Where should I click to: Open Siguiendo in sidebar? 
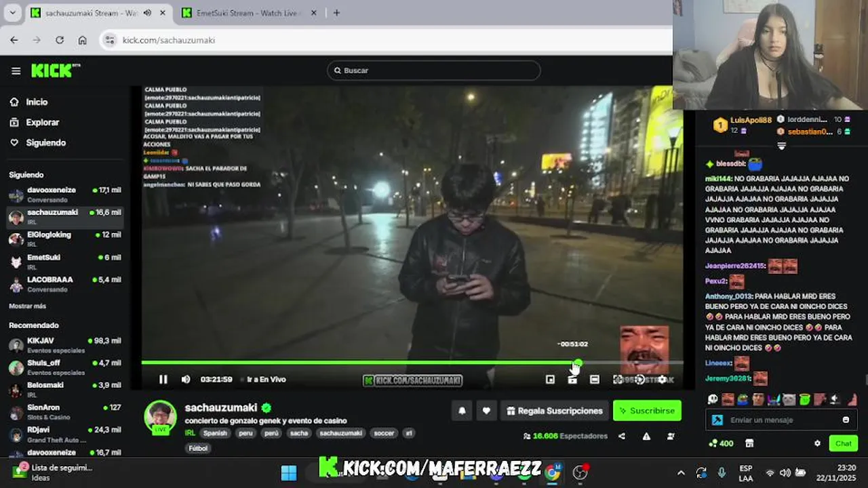tap(45, 142)
